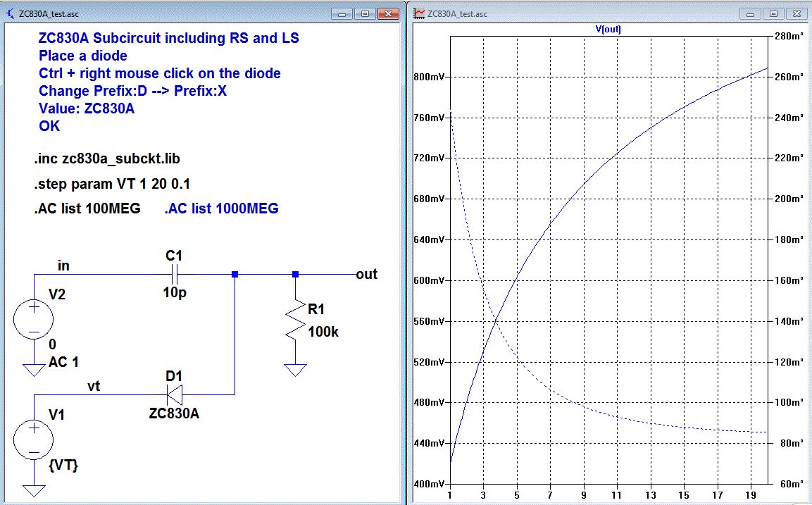Maximize the schematic window

coord(366,13)
